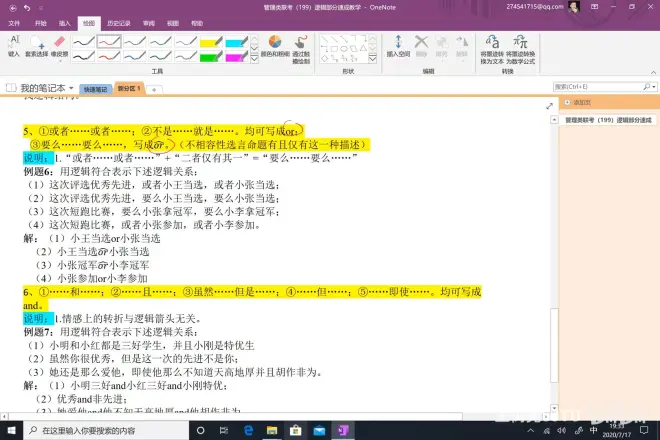Viewport: 660px width, 440px height.
Task: Expand the My Notebook (我的笔记本) dropdown
Action: pyautogui.click(x=71, y=89)
